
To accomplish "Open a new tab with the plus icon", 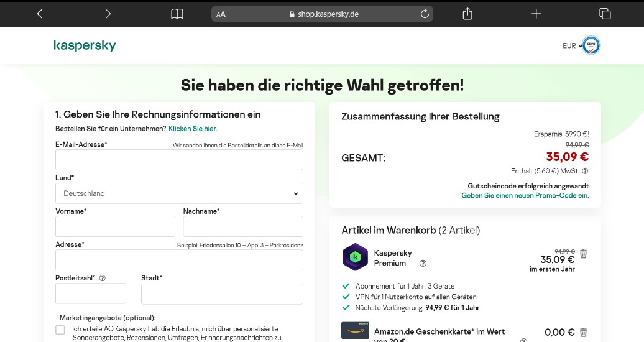I will coord(536,14).
